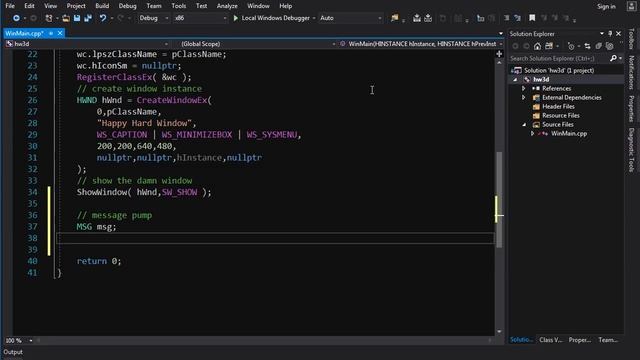Viewport: 640px width, 360px height.
Task: Collapse the hw3d project node
Action: [515, 80]
